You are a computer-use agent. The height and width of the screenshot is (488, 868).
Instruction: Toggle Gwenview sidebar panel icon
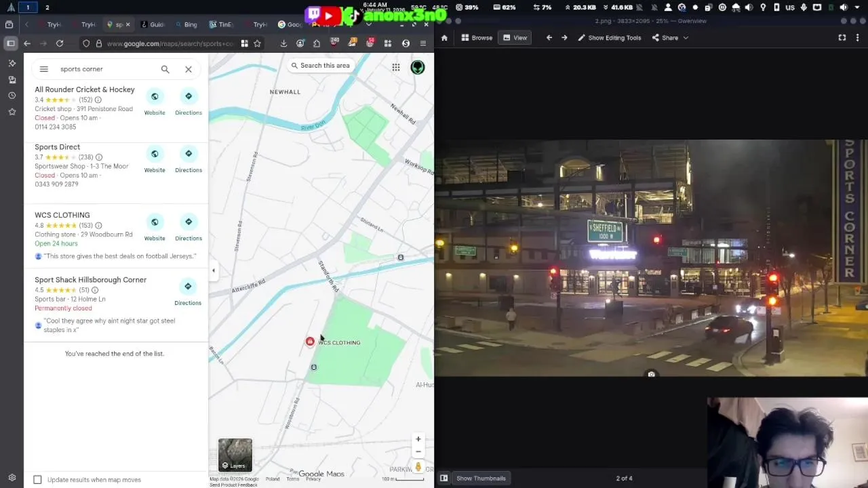(443, 478)
